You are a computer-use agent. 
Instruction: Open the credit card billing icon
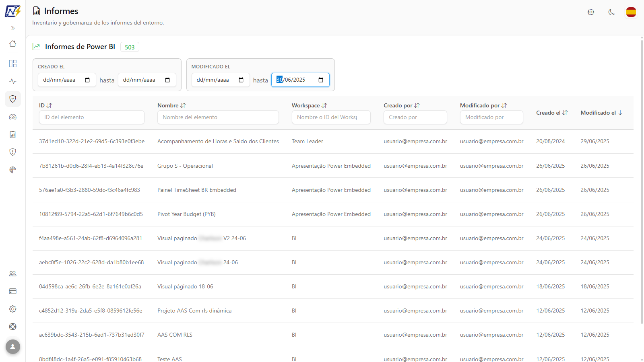point(13,291)
